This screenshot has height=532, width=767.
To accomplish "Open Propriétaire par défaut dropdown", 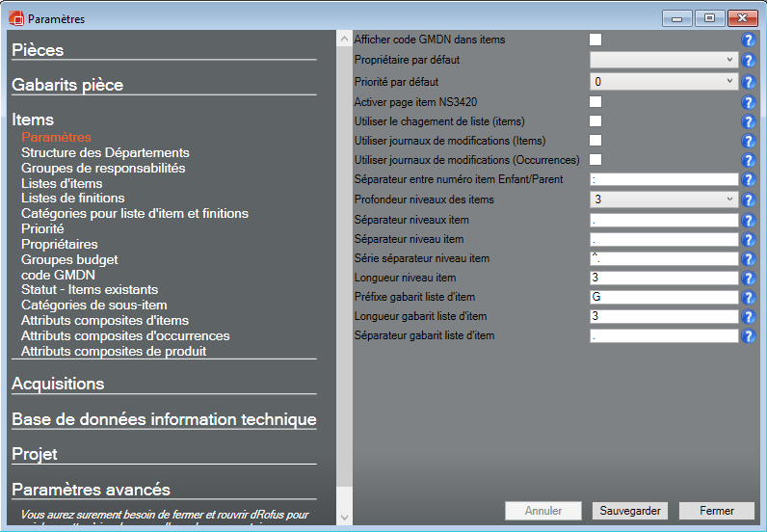I will [x=663, y=60].
